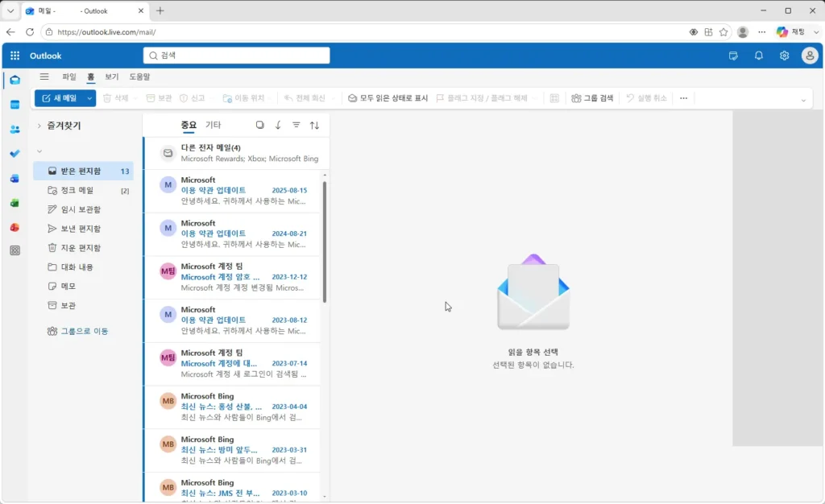Select the Inbox folder
This screenshot has width=825, height=504.
[x=83, y=171]
